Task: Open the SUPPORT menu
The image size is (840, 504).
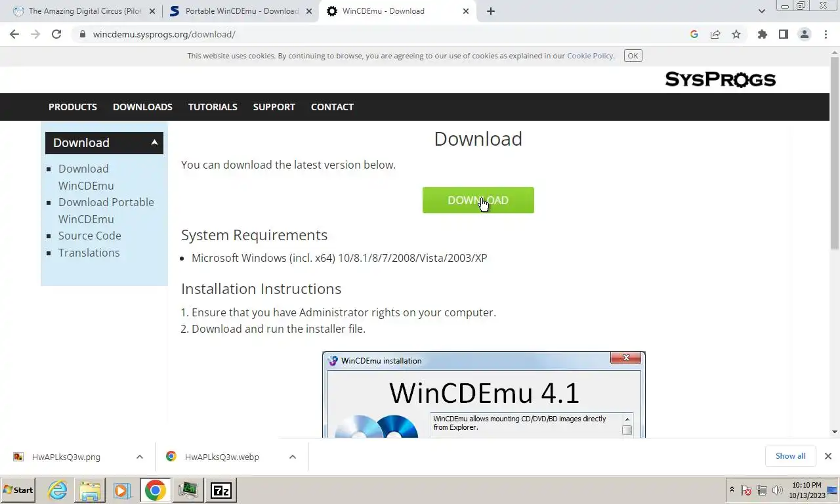Action: pyautogui.click(x=274, y=107)
